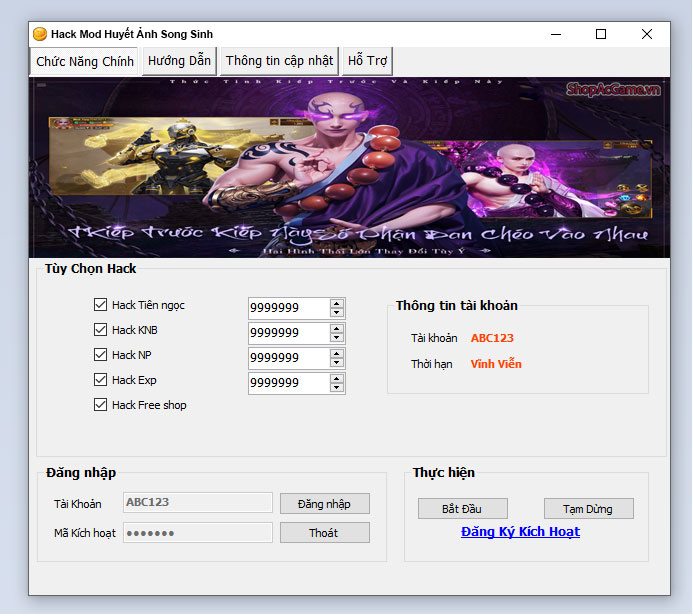
Task: Toggle the Hack KNB checkbox
Action: coord(100,330)
